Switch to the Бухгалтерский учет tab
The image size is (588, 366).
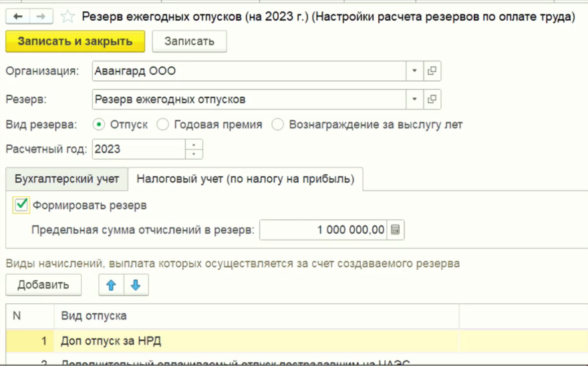pyautogui.click(x=67, y=179)
